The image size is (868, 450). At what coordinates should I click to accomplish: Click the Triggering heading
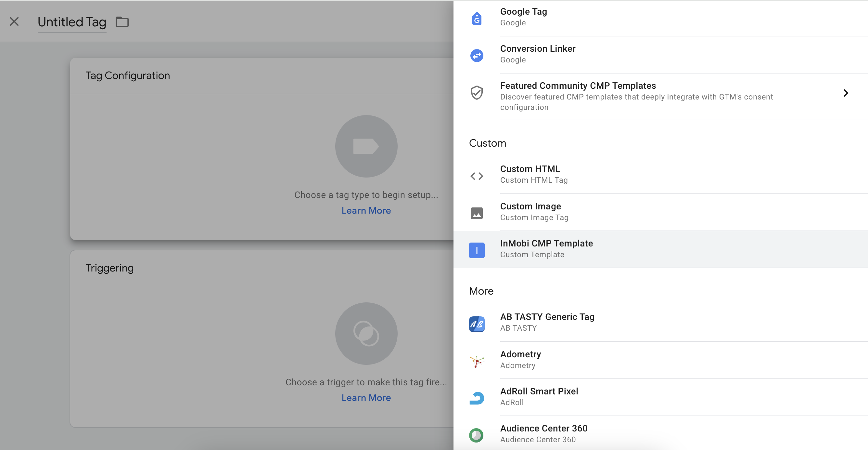(x=109, y=268)
